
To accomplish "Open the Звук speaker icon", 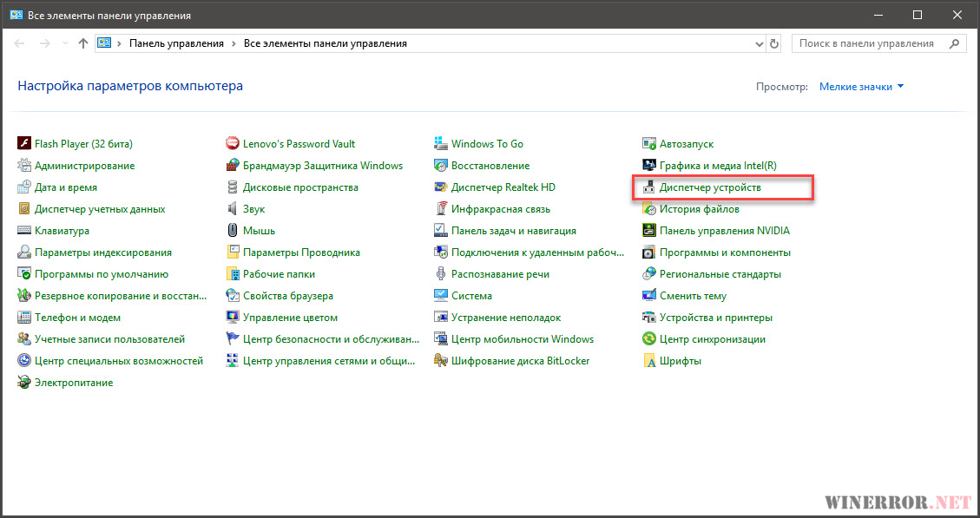I will click(233, 209).
